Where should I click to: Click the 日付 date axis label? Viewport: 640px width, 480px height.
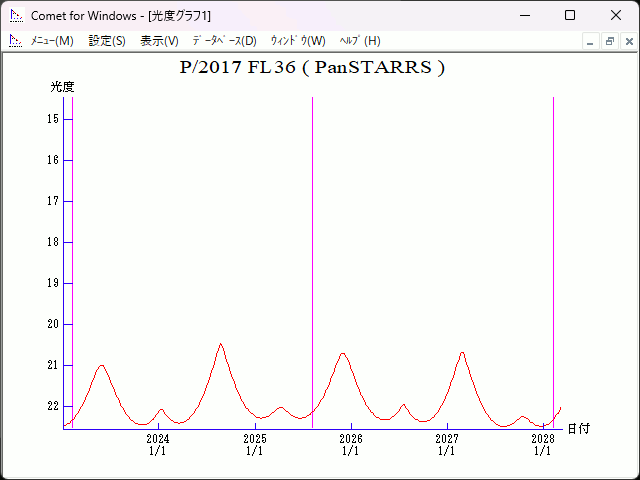[x=578, y=429]
